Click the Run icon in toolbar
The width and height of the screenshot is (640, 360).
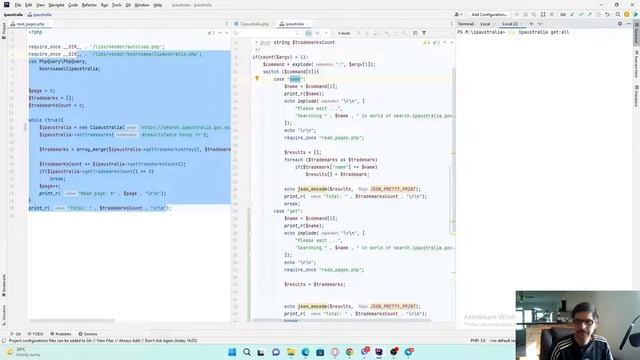coord(517,15)
